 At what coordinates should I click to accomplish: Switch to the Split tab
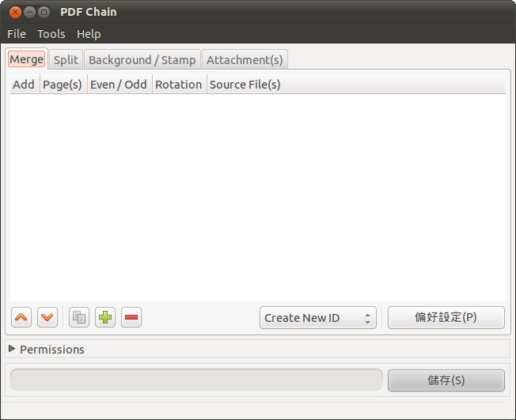[66, 60]
